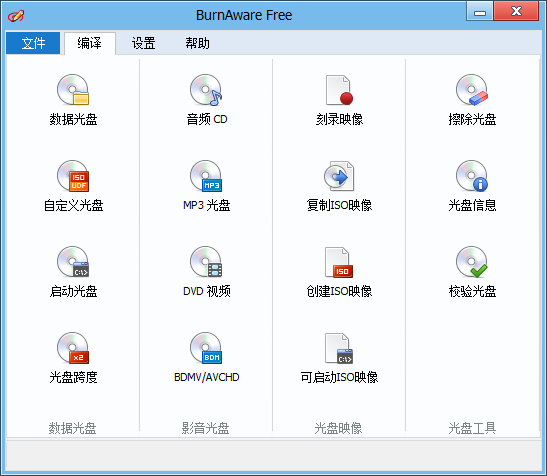Open the 光盘跨度 x2 span disc tool
Image resolution: width=547 pixels, height=476 pixels.
[x=73, y=358]
